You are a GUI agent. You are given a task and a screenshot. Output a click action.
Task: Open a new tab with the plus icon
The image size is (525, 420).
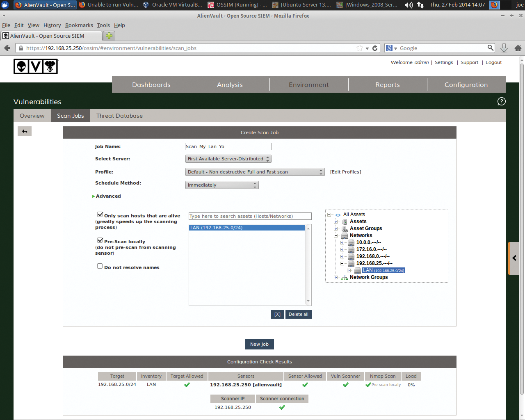tap(109, 36)
